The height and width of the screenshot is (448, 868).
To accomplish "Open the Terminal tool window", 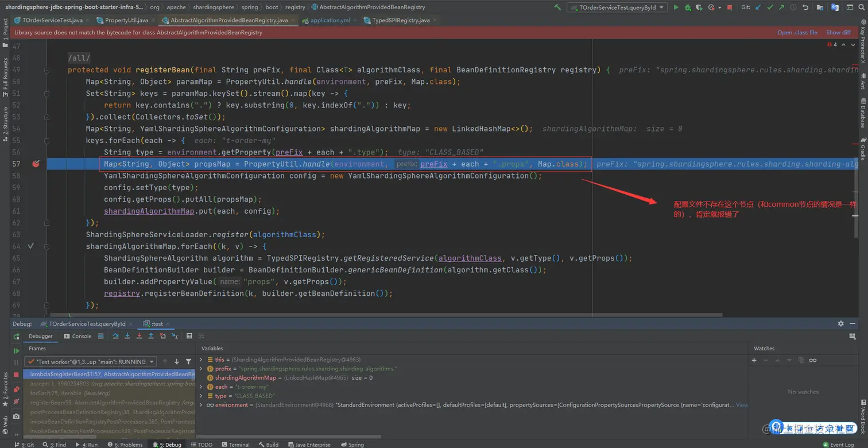I will click(235, 445).
